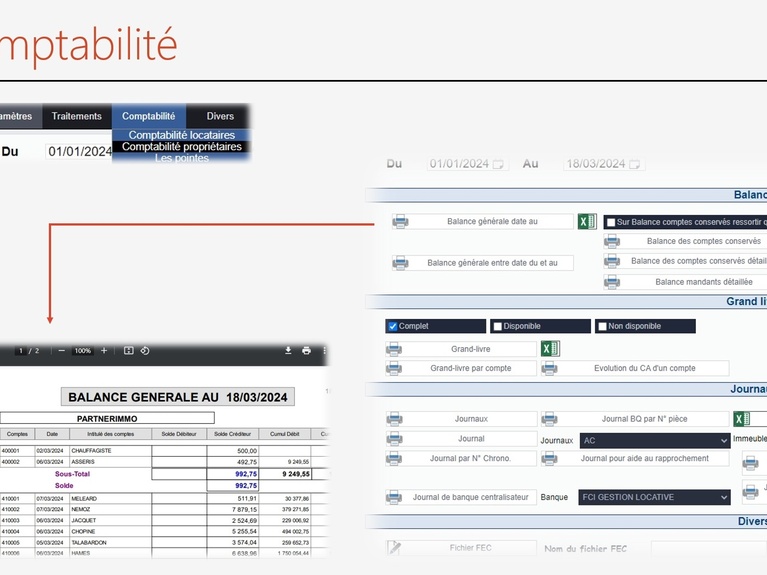Click the Excel export icon beside Balance générale

click(587, 221)
